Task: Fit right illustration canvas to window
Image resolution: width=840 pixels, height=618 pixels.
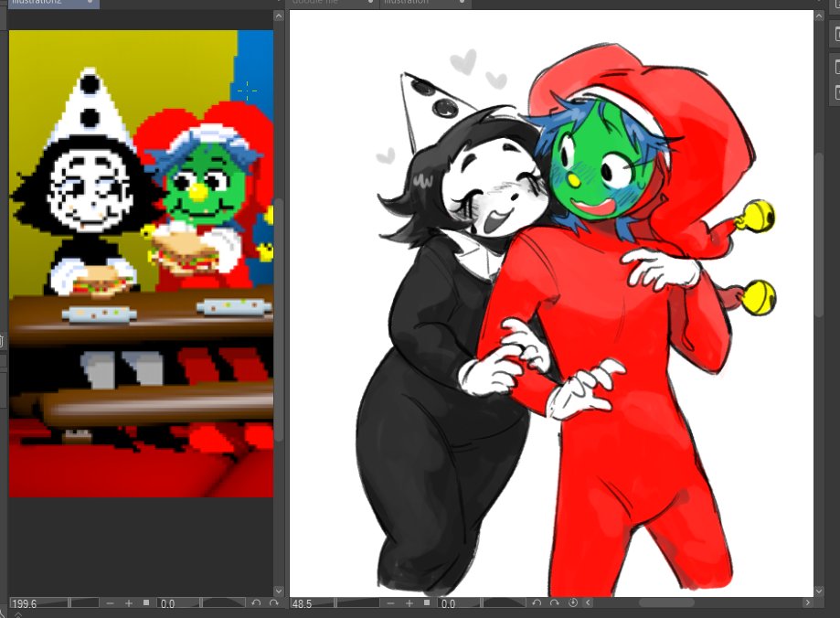Action: pyautogui.click(x=427, y=603)
